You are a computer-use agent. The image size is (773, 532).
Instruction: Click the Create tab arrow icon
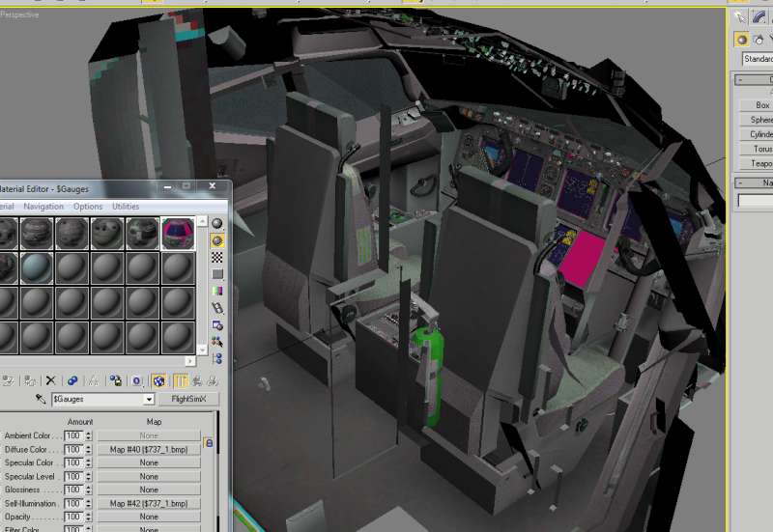tap(740, 17)
